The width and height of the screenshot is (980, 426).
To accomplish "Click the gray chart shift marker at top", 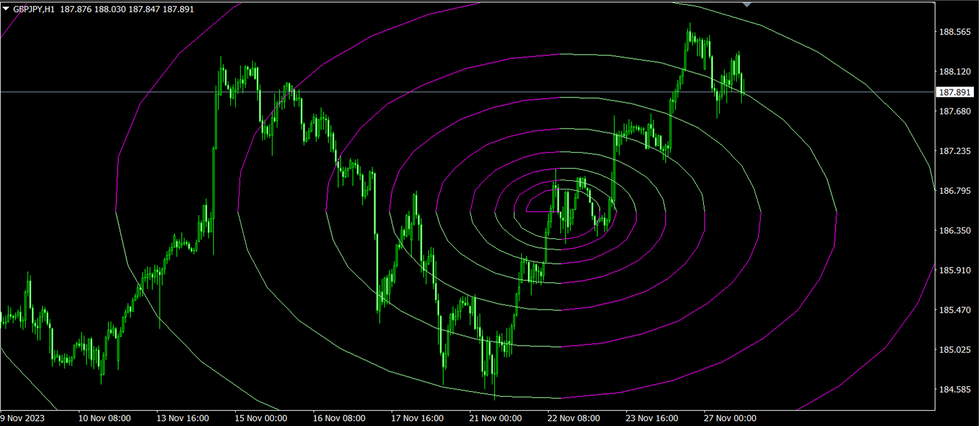I will click(747, 5).
